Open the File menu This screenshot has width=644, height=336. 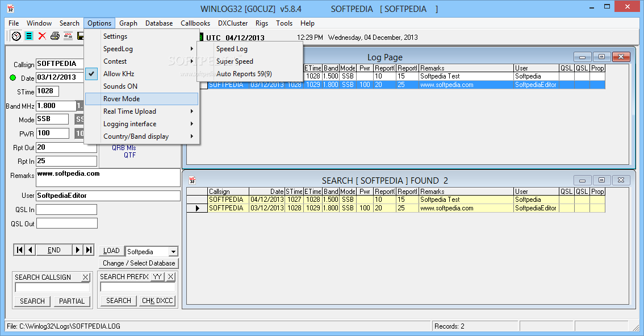pyautogui.click(x=14, y=23)
